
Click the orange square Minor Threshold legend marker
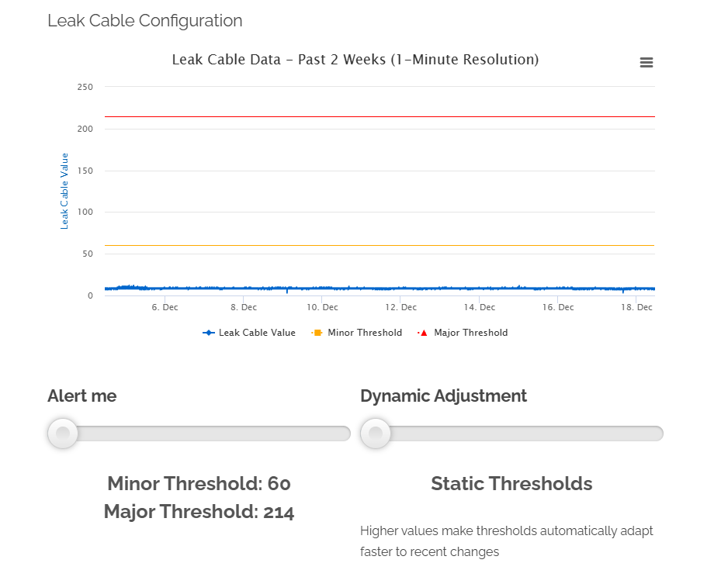pos(317,333)
